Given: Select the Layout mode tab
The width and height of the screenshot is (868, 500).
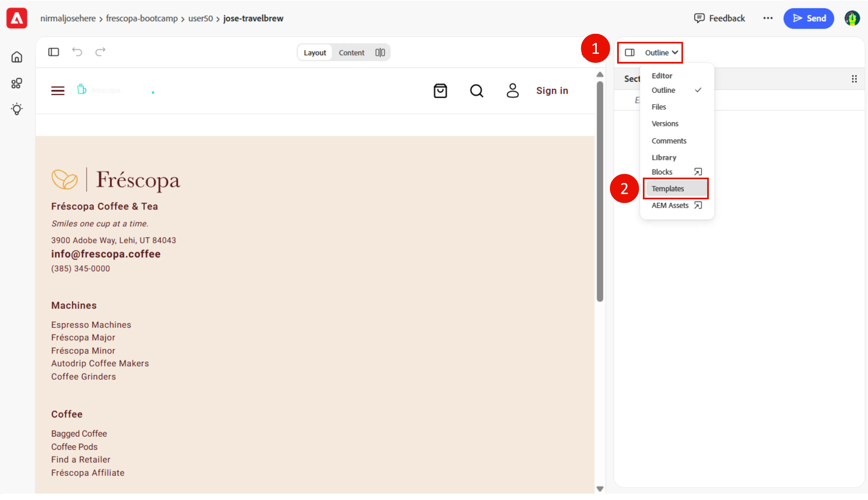Looking at the screenshot, I should click(x=314, y=53).
